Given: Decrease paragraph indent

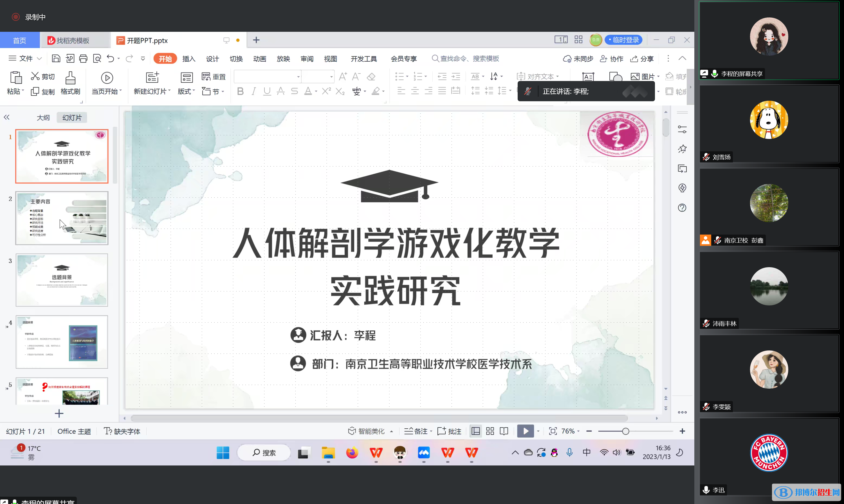Looking at the screenshot, I should (x=442, y=76).
